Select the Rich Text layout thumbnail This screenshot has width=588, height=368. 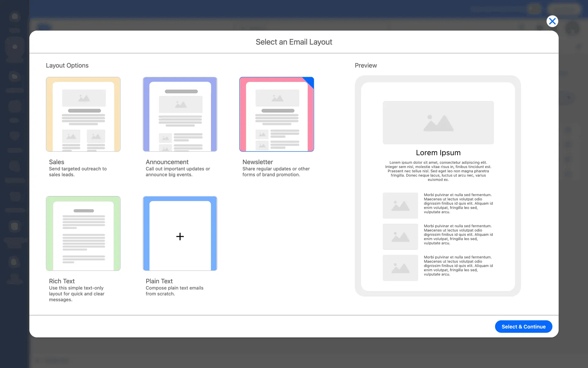pyautogui.click(x=83, y=233)
